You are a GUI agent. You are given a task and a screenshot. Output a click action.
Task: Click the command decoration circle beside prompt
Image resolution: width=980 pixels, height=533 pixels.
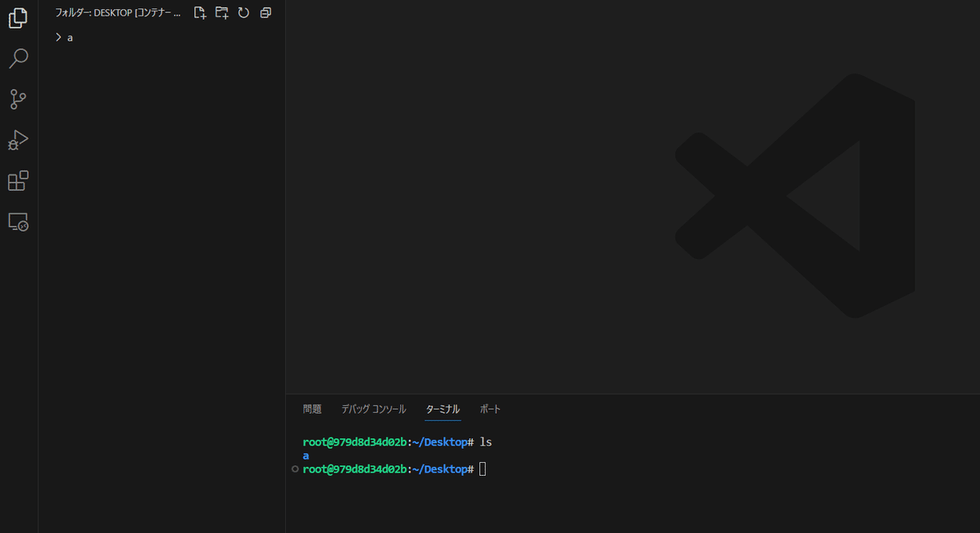[x=295, y=469]
